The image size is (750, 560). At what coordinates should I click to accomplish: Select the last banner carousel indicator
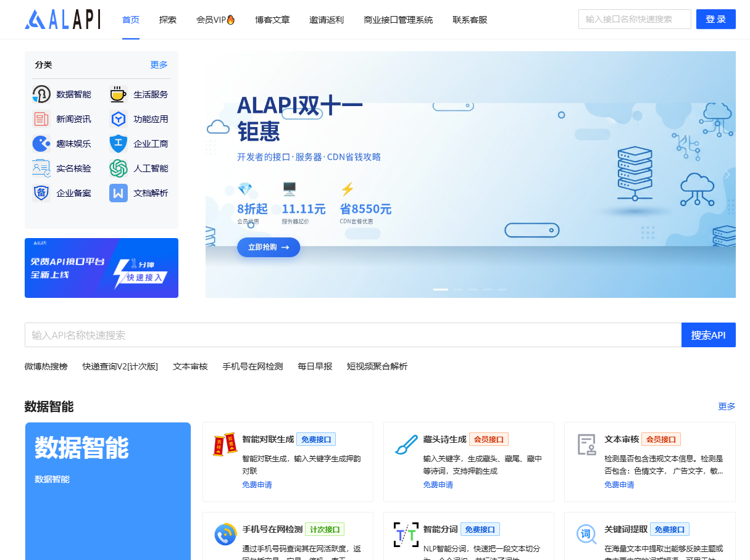[502, 289]
